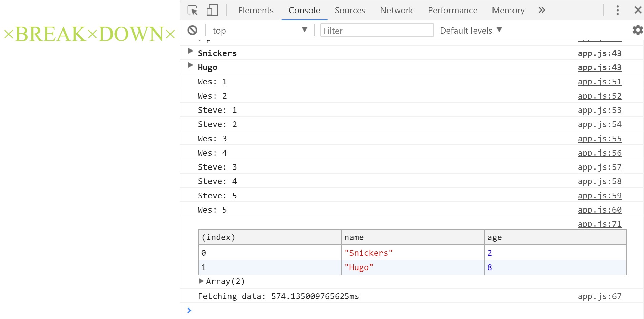The image size is (644, 319).
Task: Select the index 0 table cell
Action: [x=270, y=253]
